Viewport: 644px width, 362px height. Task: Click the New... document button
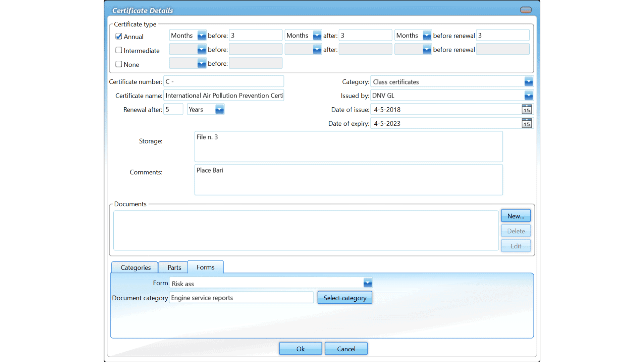tap(516, 216)
